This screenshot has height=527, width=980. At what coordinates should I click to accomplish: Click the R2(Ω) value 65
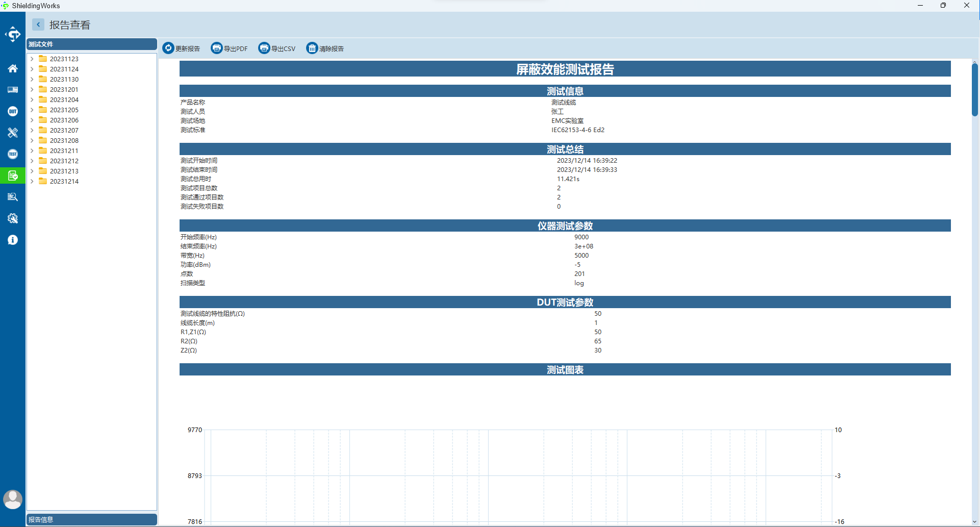[597, 341]
